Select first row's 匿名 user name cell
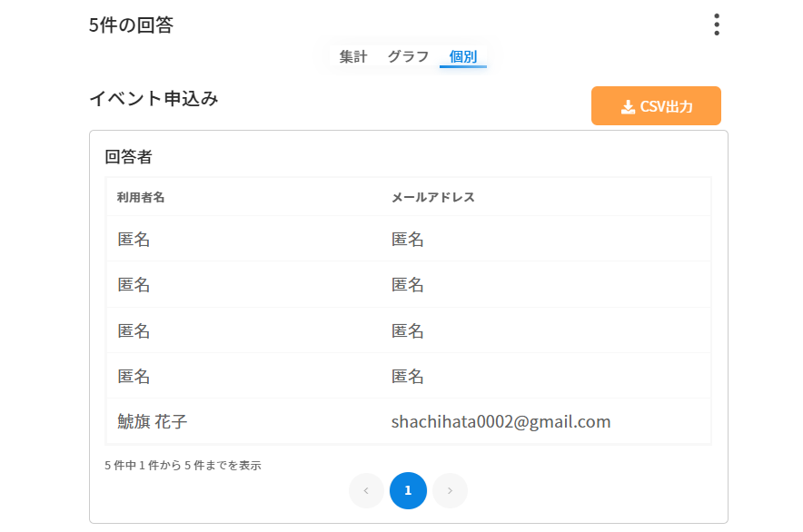Screen dimensions: 803x532 (134, 240)
